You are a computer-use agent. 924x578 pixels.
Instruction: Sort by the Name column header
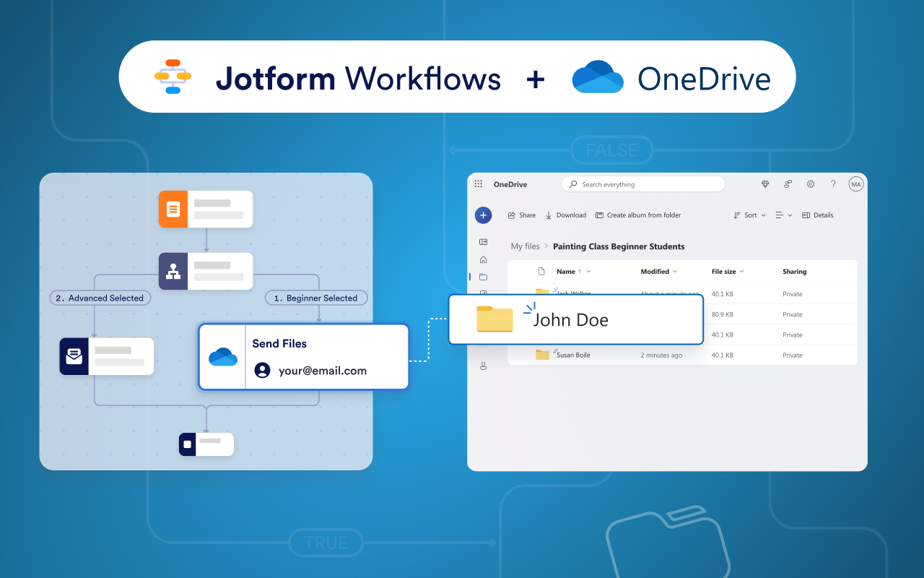click(x=573, y=272)
